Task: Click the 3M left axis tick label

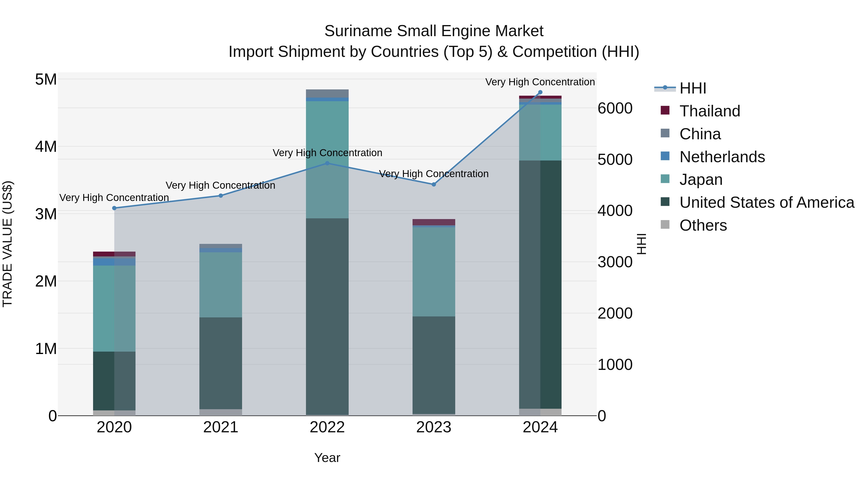Action: pos(46,214)
